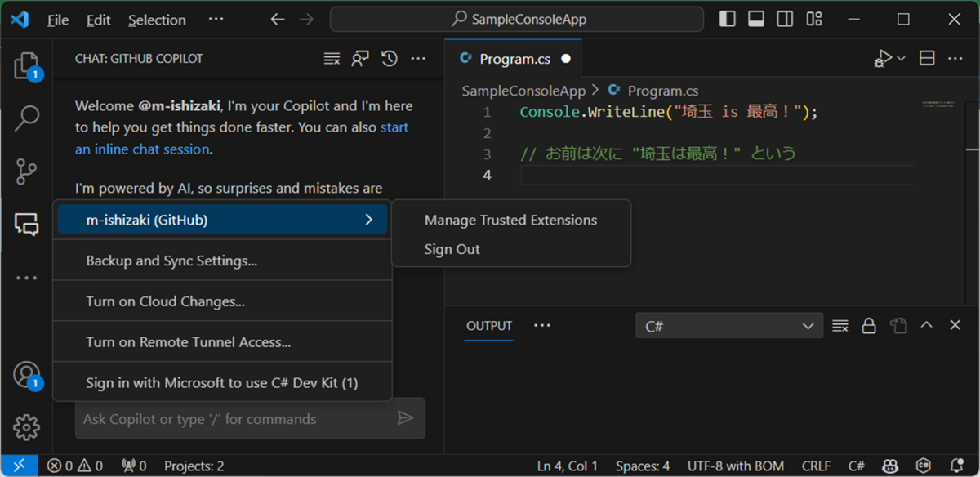Click the SampleConsoleApp breadcrumb
This screenshot has height=477, width=980.
pos(523,91)
